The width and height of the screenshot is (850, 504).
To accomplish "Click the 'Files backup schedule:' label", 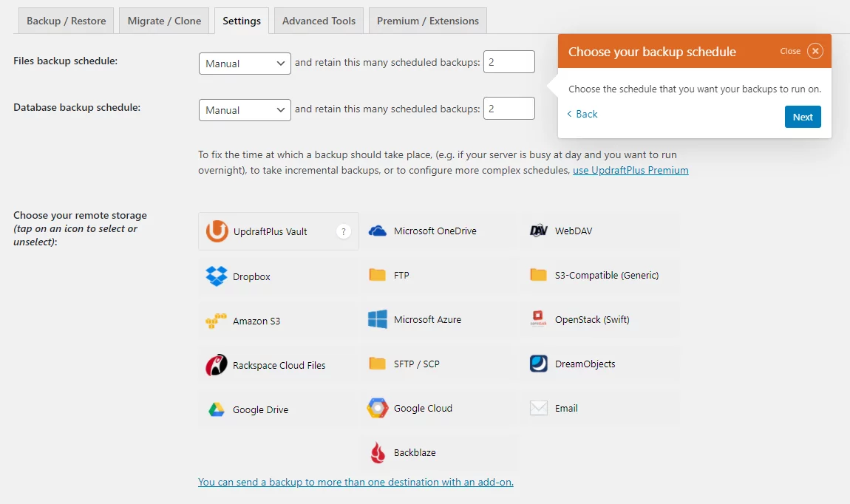I will tap(66, 61).
